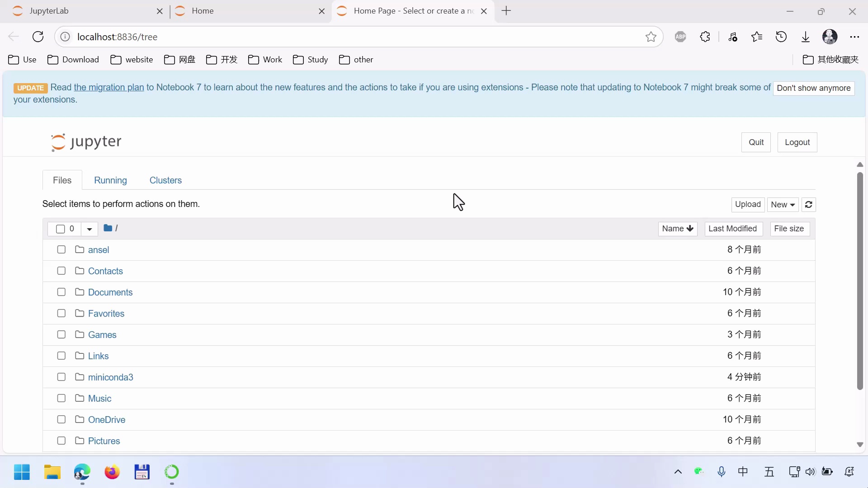Click the page vertical scrollbar thumb

860,280
